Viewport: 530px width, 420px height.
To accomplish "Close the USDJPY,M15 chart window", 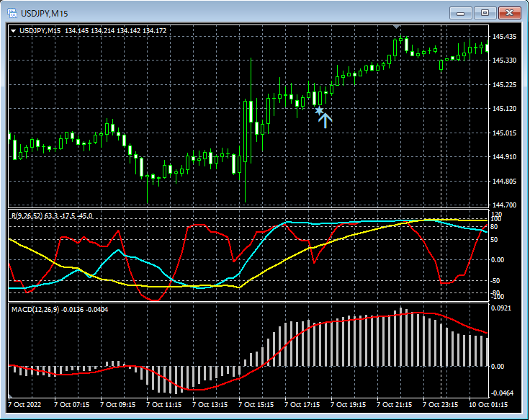I will click(509, 13).
